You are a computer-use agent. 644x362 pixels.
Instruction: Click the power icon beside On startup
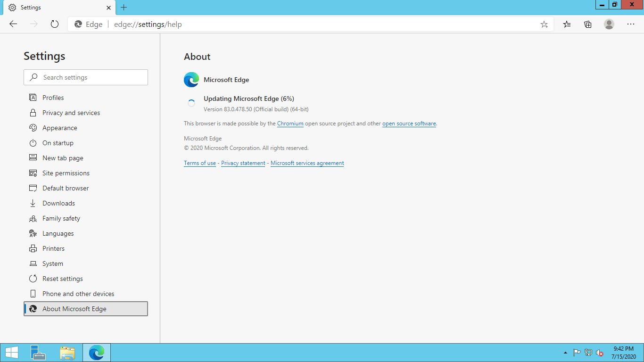point(33,143)
